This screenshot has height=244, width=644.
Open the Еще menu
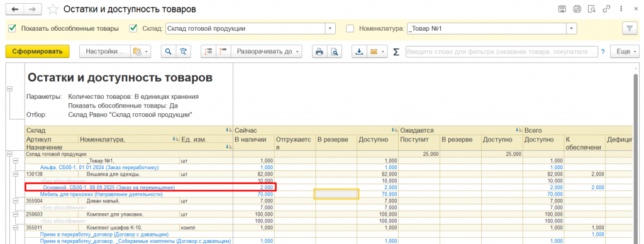625,52
